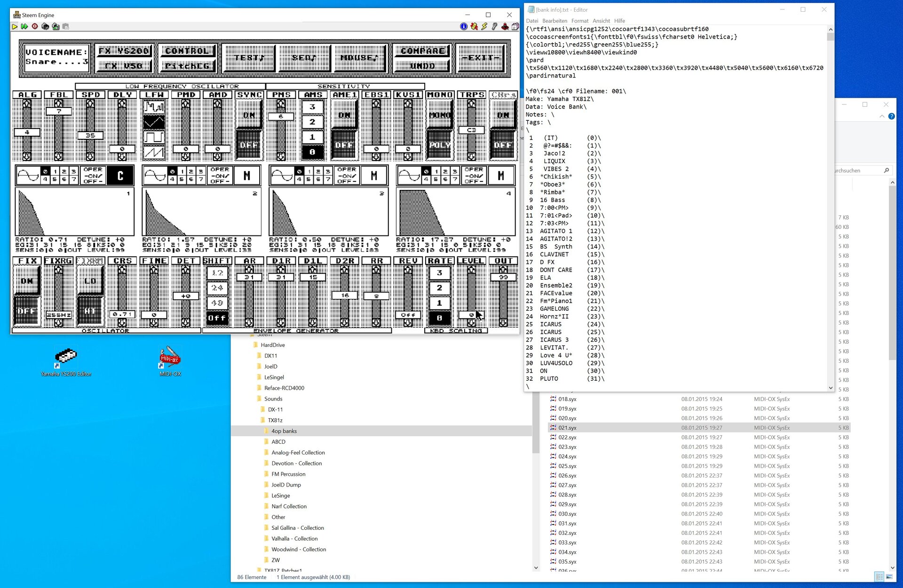This screenshot has height=588, width=903.
Task: Click the CONTROL button
Action: click(187, 50)
